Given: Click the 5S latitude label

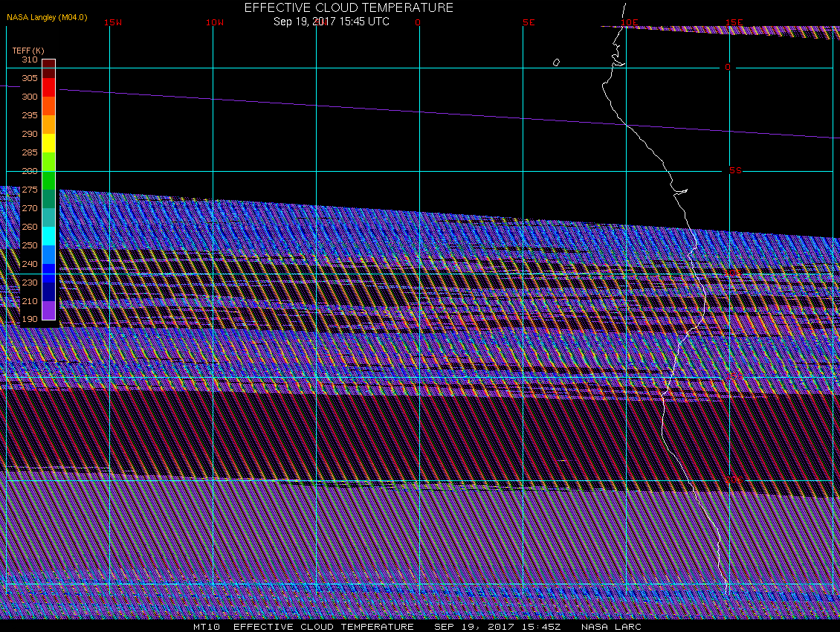Looking at the screenshot, I should point(734,170).
